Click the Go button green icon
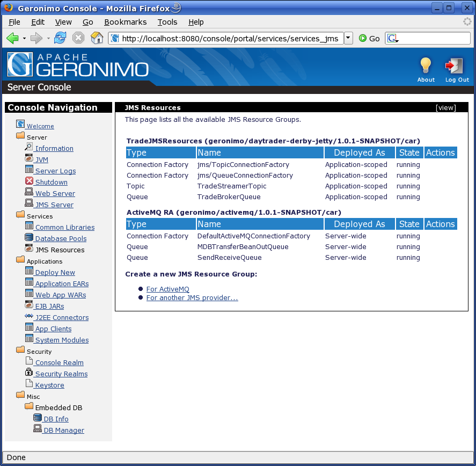This screenshot has height=466, width=476. point(362,38)
